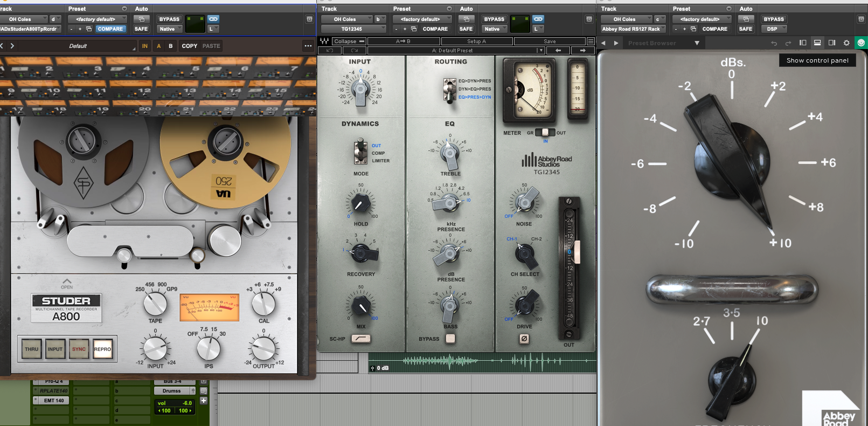The width and height of the screenshot is (868, 426).
Task: Click the link icon in the Studer header
Action: click(213, 19)
